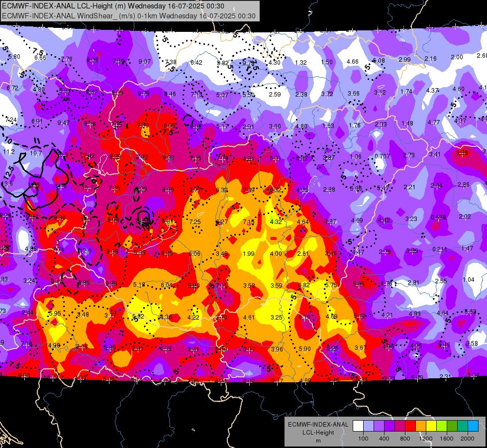Click the WindShear 0-1km header line

click(128, 16)
